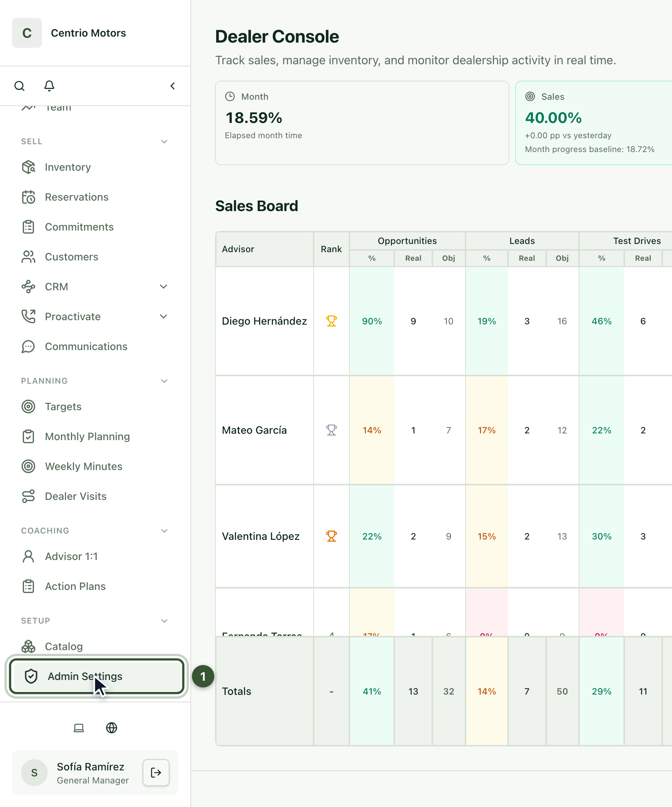
Task: Open the search icon in sidebar
Action: (x=19, y=86)
